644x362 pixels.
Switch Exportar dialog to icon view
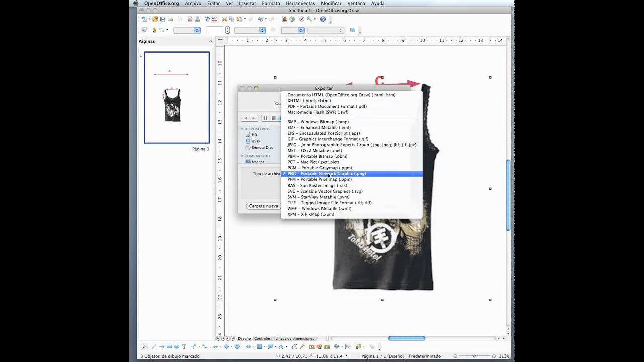click(x=265, y=118)
